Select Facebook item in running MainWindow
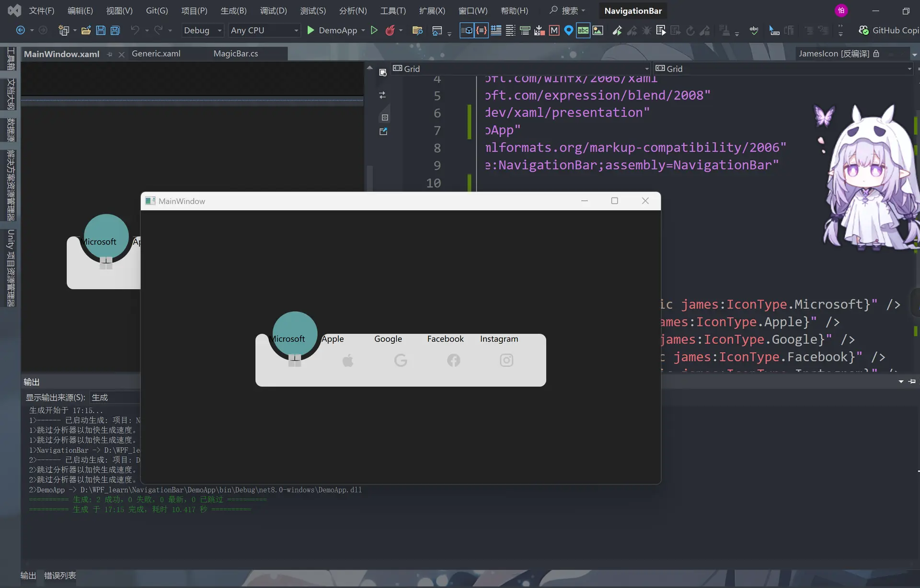The height and width of the screenshot is (588, 920). [453, 360]
